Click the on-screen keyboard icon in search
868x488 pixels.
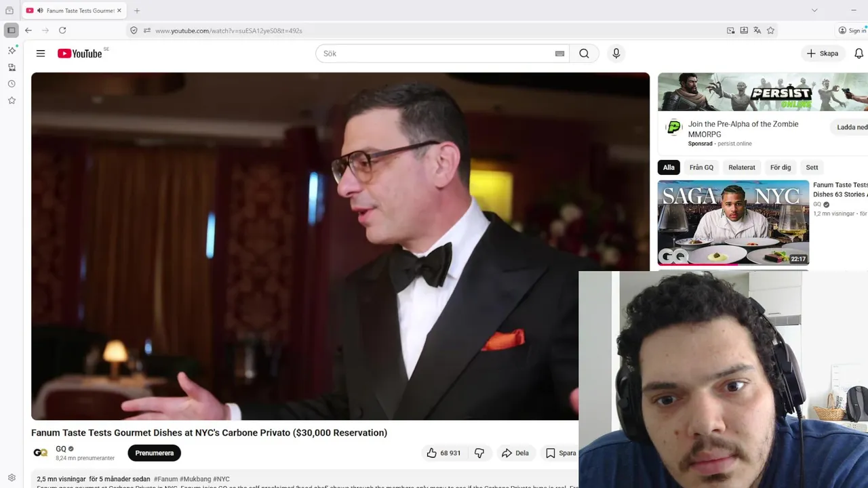coord(559,54)
